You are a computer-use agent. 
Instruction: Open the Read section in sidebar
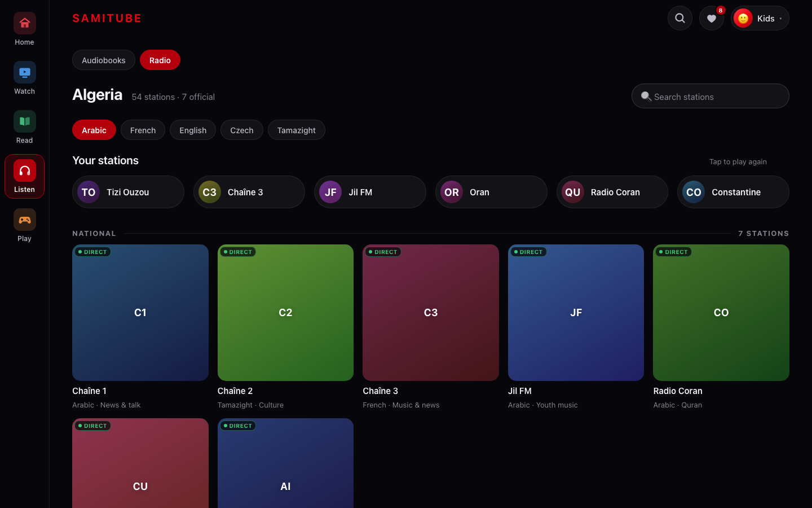pyautogui.click(x=24, y=128)
